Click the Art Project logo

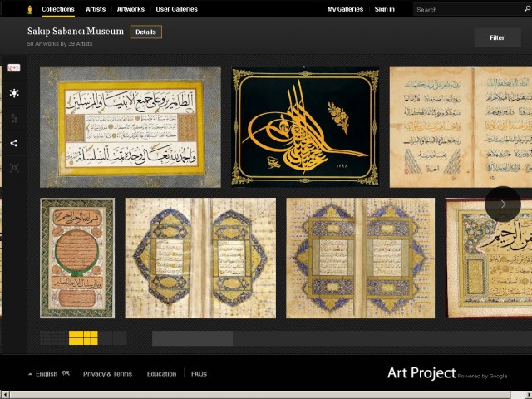(421, 373)
